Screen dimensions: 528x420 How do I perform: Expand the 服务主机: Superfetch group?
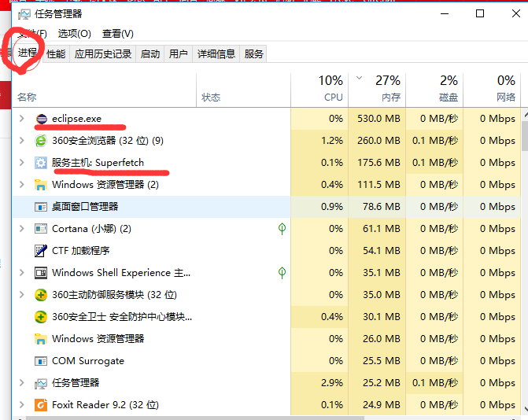click(22, 163)
